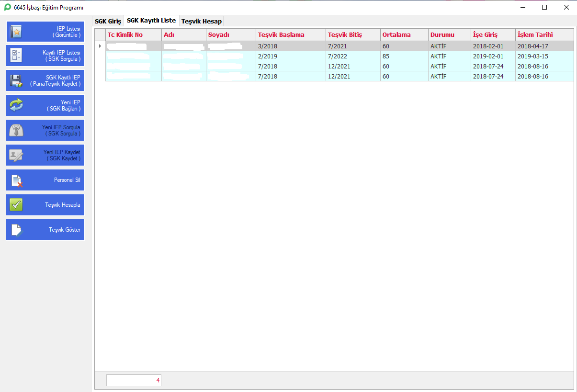
Task: Click the page icon on Teşvik Göster
Action: pos(16,230)
